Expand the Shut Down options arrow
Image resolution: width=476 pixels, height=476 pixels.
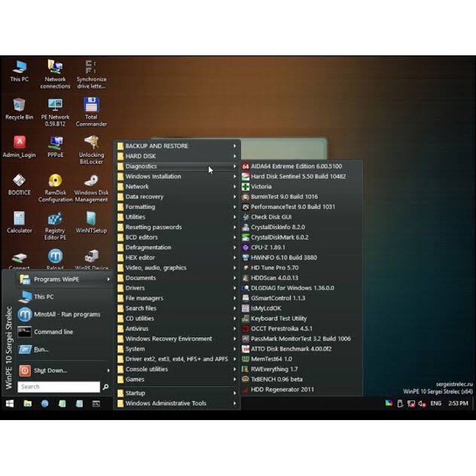[x=108, y=370]
